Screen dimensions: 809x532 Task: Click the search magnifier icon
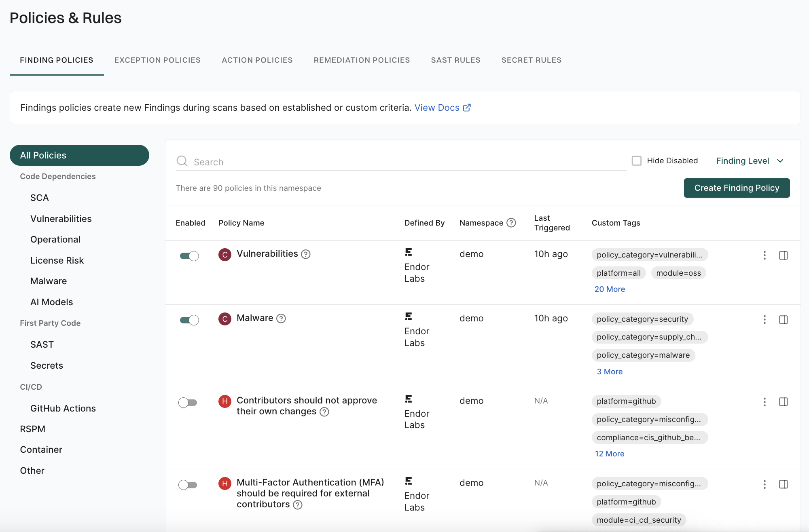(182, 161)
